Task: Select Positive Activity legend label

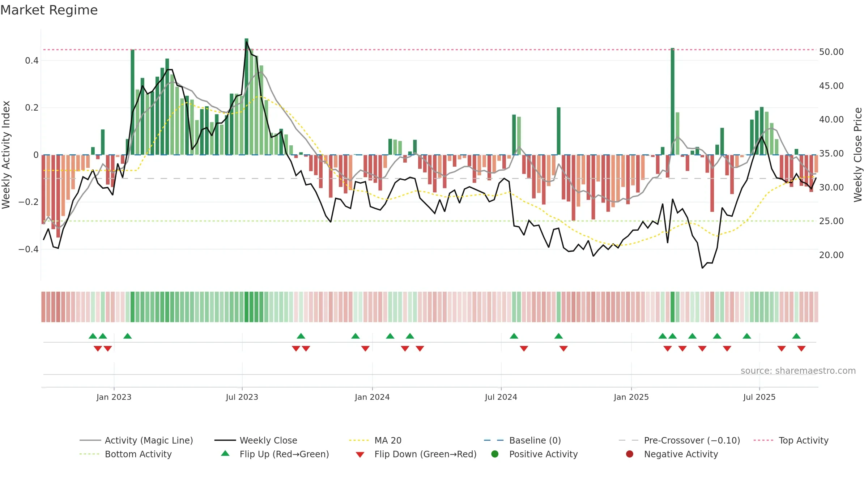Action: click(543, 454)
